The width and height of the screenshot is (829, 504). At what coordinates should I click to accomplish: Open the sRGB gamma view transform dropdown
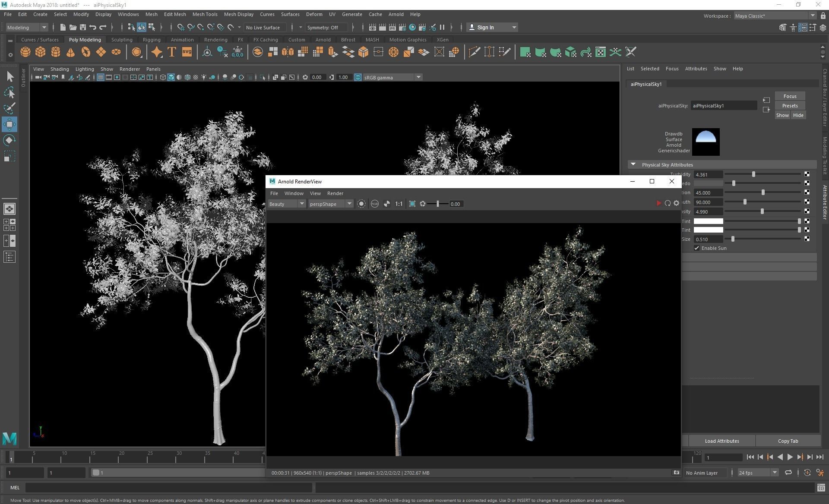coord(392,77)
